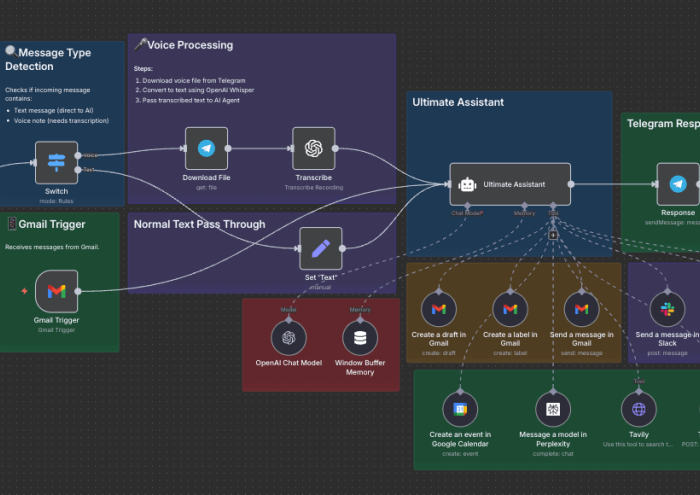
Task: Open Create a draft in Gmail node
Action: (438, 309)
